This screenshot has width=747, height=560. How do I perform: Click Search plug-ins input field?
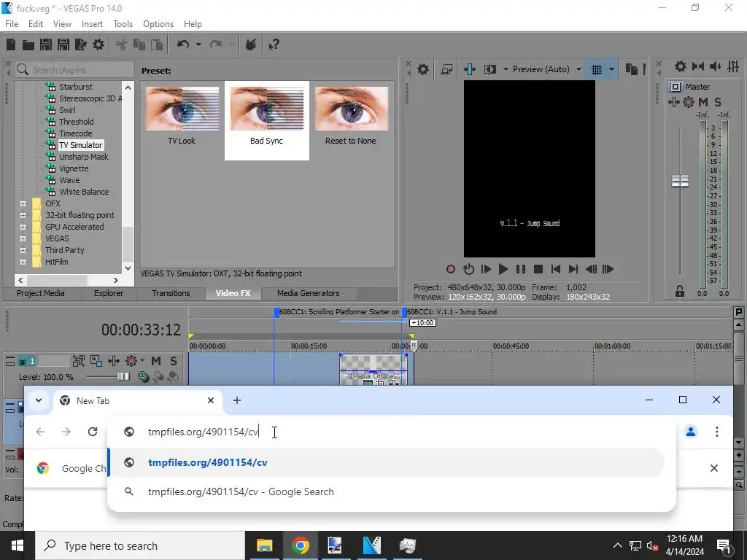(74, 70)
